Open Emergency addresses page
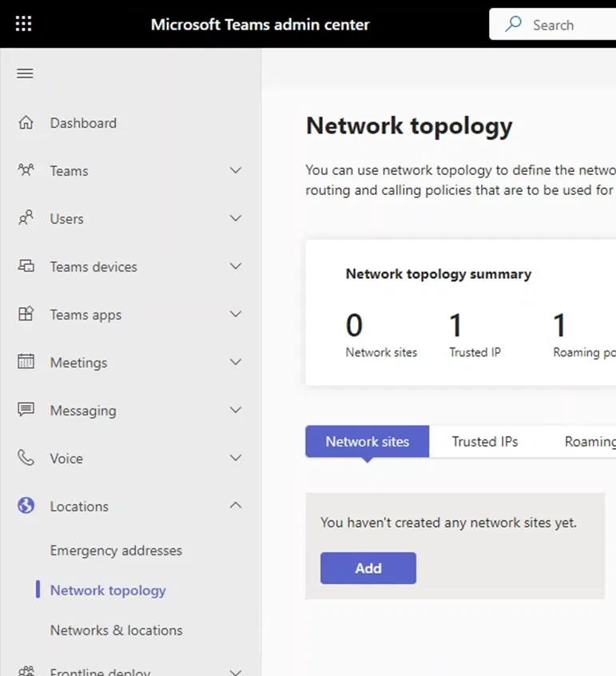The width and height of the screenshot is (616, 676). 116,551
